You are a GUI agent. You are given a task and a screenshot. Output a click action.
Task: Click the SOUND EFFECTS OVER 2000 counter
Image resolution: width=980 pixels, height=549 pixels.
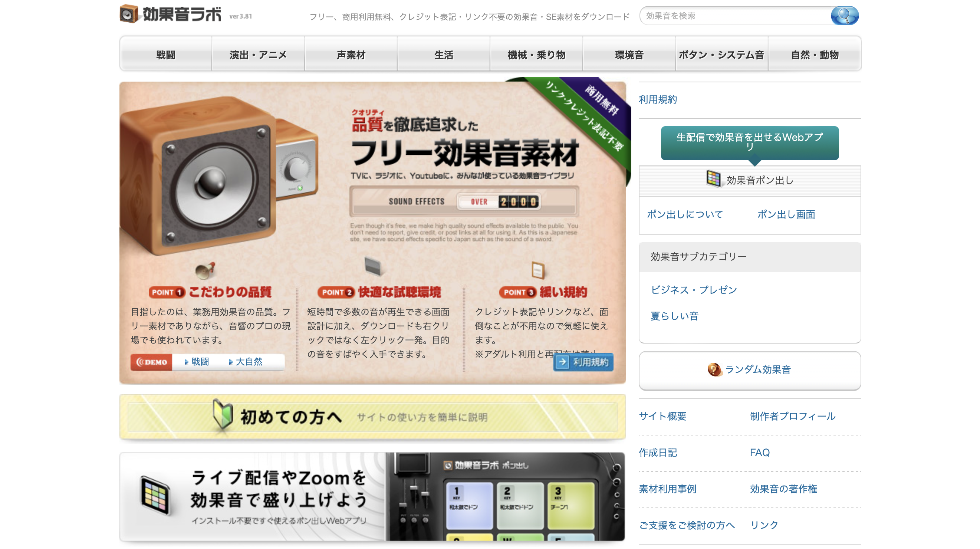pos(464,201)
